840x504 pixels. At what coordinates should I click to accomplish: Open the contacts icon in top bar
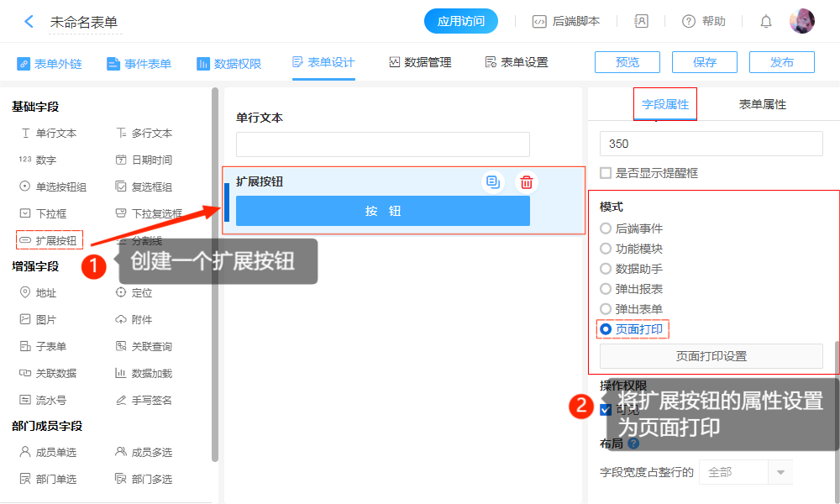[x=642, y=22]
